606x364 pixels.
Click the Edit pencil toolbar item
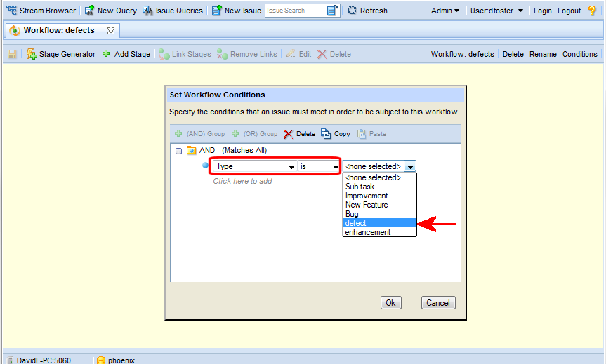tap(298, 54)
